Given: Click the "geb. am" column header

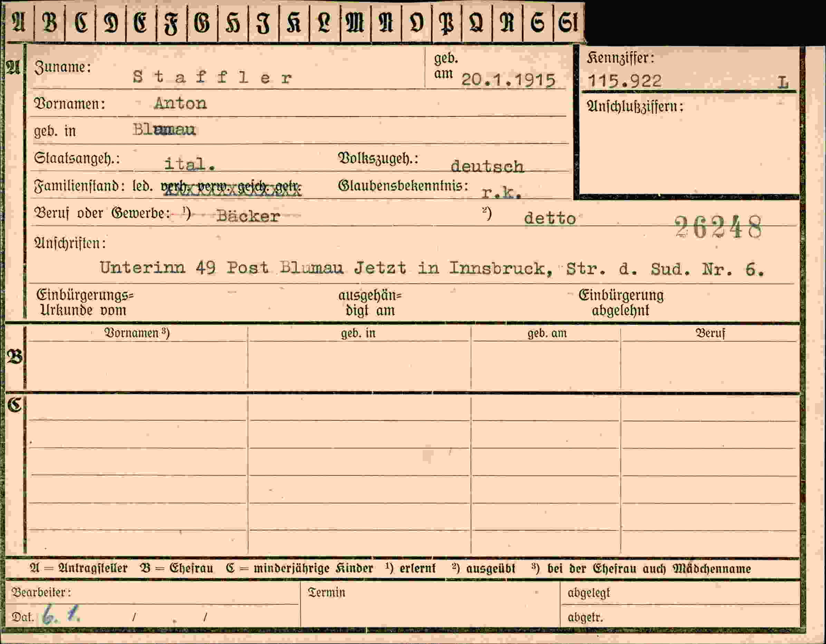Looking at the screenshot, I should coord(547,333).
